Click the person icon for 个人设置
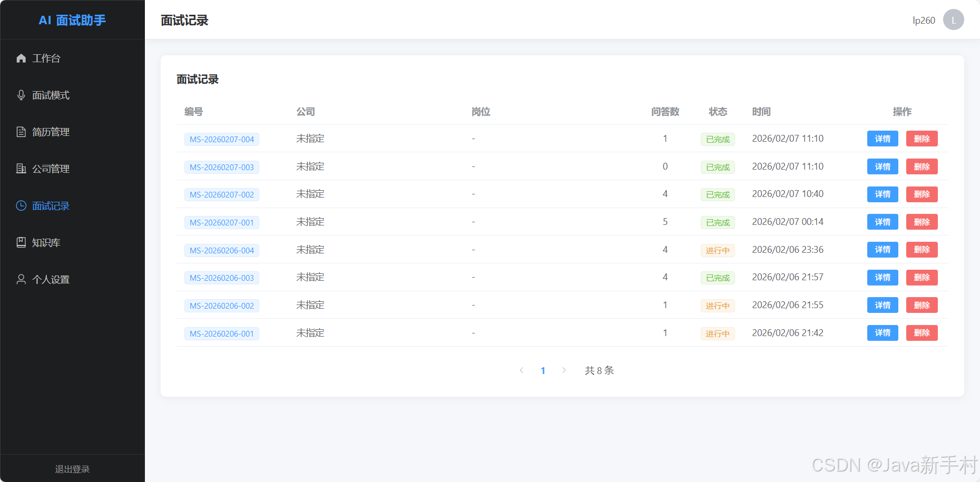This screenshot has width=980, height=482. [x=21, y=279]
